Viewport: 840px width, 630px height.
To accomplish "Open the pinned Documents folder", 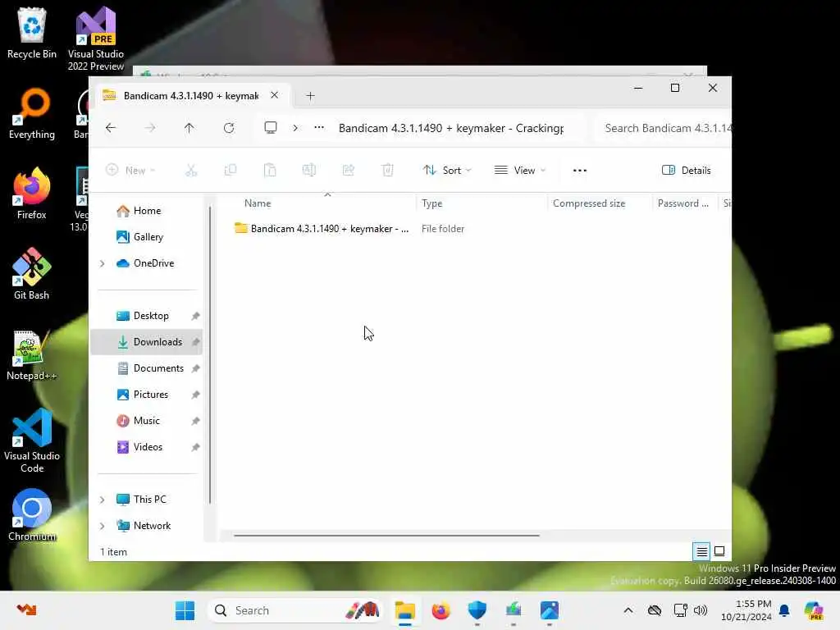I will point(158,368).
